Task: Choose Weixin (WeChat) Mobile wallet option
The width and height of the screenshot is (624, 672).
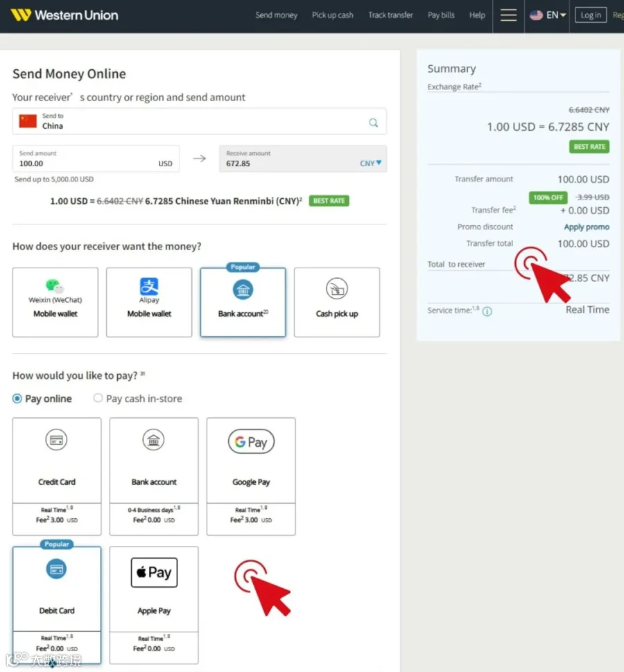Action: 55,302
